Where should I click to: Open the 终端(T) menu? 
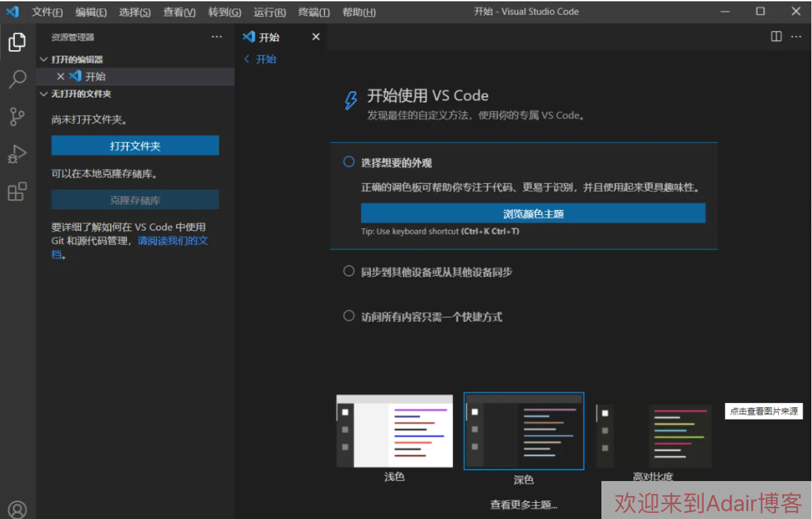pos(314,12)
